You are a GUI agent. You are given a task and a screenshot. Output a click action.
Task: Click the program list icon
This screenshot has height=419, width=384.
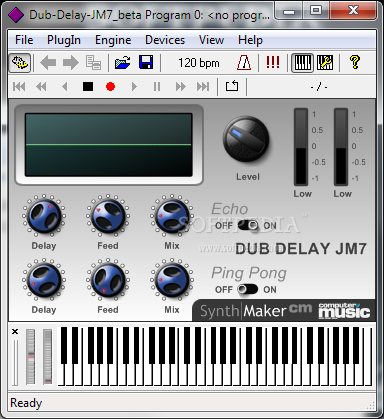[93, 63]
